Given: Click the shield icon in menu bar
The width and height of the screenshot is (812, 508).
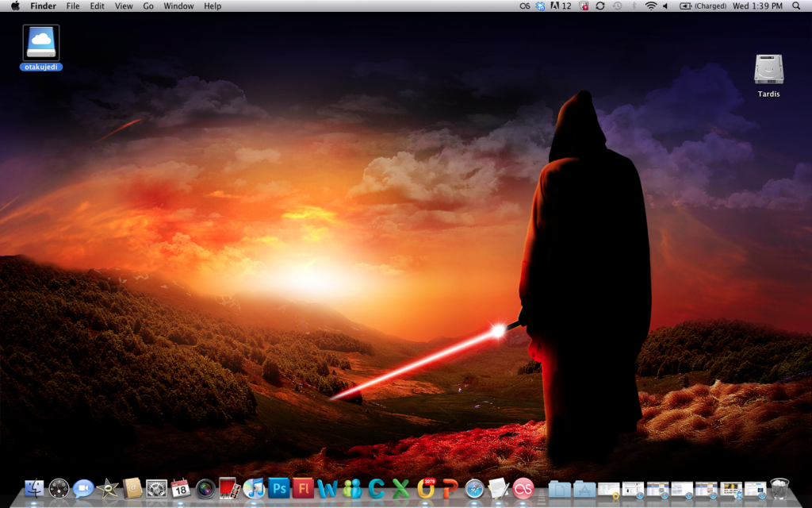Looking at the screenshot, I should [x=584, y=6].
